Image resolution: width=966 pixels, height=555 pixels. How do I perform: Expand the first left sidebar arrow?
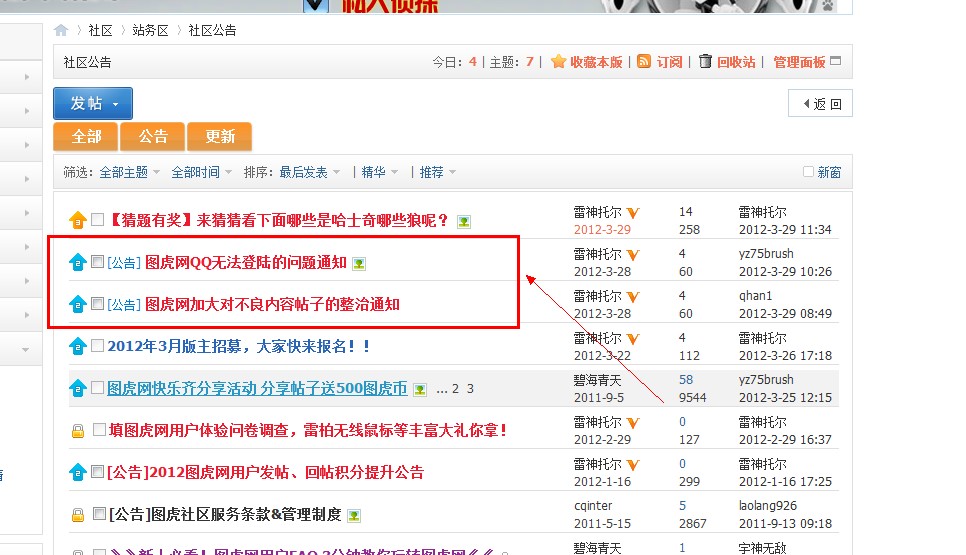coord(26,77)
